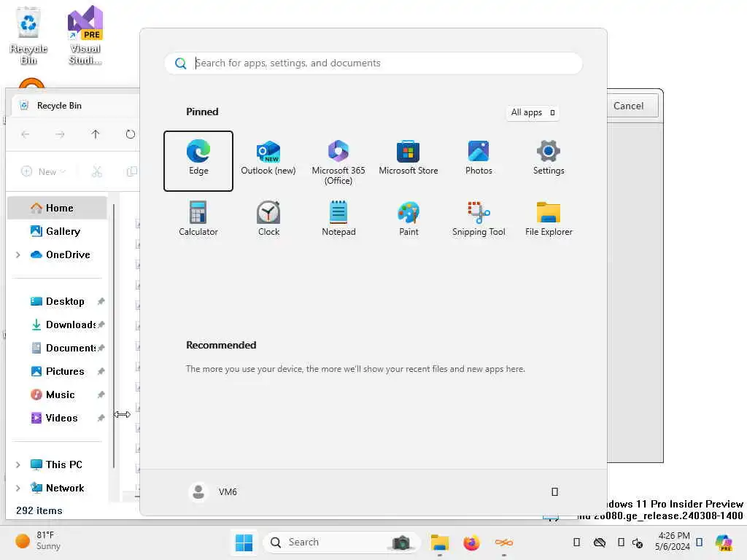Open Settings from pinned apps
The height and width of the screenshot is (560, 747).
549,158
